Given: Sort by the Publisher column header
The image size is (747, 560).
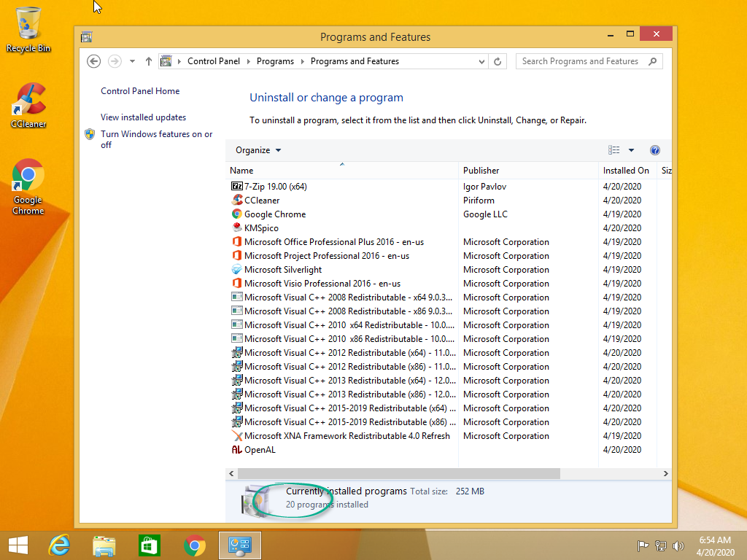Looking at the screenshot, I should 528,171.
